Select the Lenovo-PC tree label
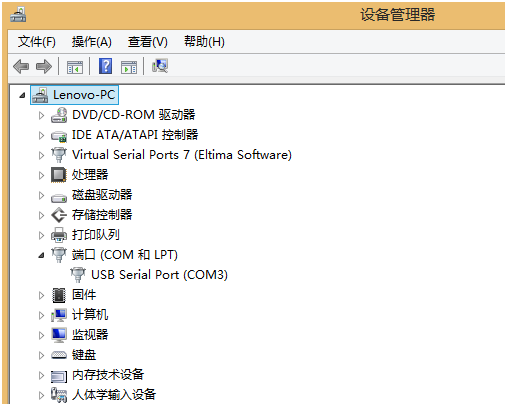Viewport: 507px width, 406px height. (84, 95)
